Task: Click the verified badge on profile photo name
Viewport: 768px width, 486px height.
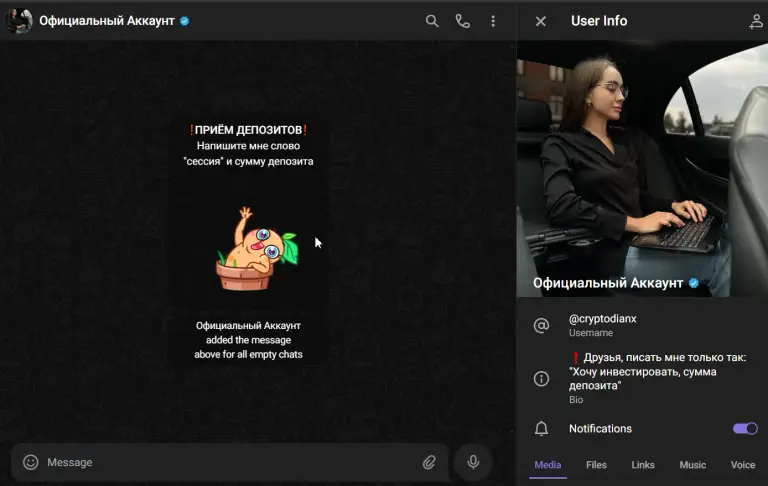Action: point(694,283)
